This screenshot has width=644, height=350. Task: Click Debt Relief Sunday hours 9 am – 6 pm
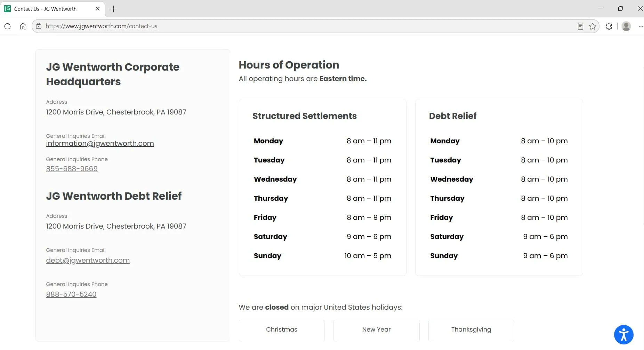[x=545, y=256]
